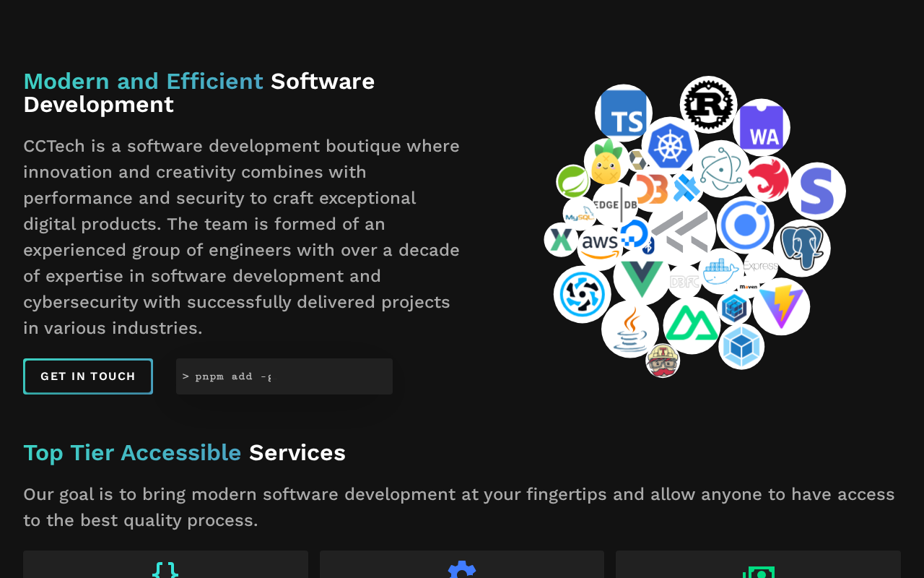Click the curly braces service card icon
This screenshot has height=578, width=924.
[x=165, y=570]
